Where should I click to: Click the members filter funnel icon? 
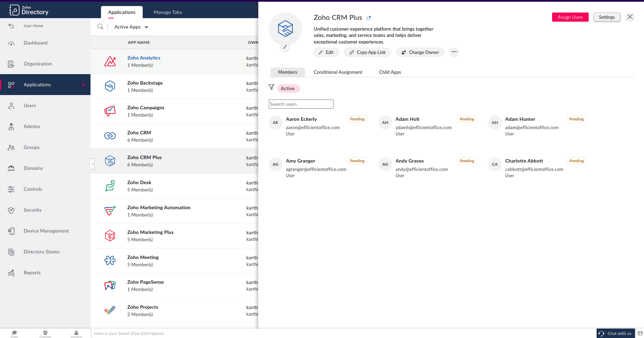pyautogui.click(x=272, y=87)
